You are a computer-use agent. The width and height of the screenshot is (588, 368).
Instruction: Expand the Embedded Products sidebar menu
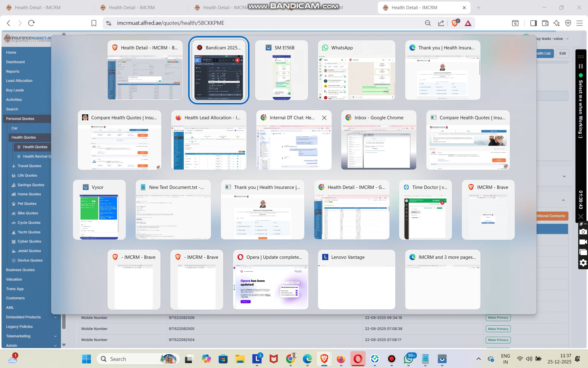[x=31, y=317]
